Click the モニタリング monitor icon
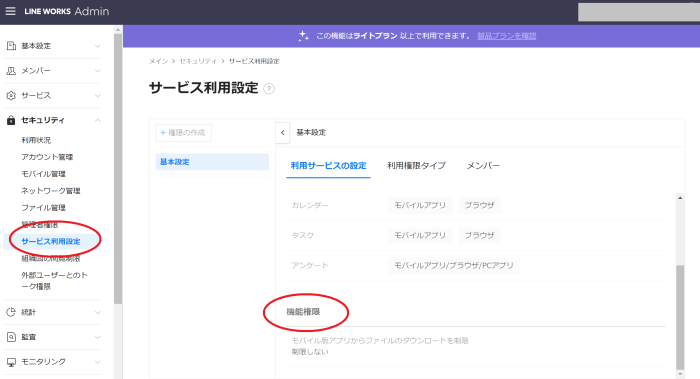Screen dimensions: 700x379 pyautogui.click(x=11, y=362)
